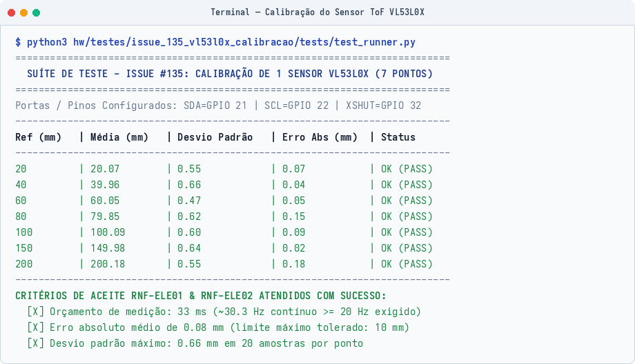Click the absolute error 0.18

point(293,264)
